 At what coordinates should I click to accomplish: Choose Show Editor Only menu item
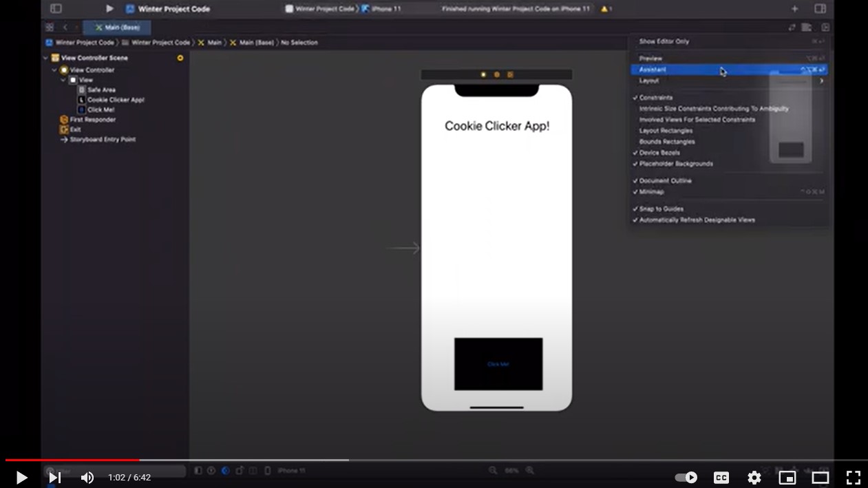click(664, 41)
